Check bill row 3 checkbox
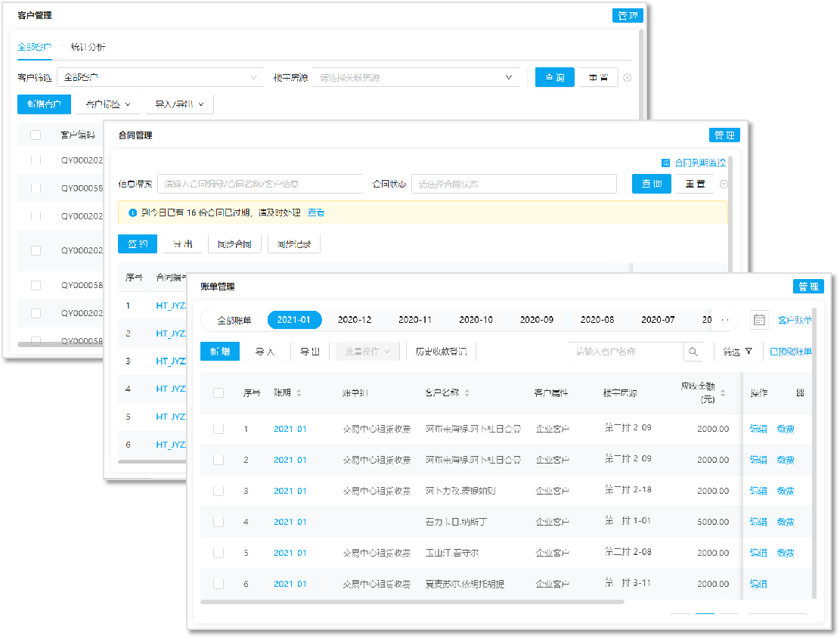This screenshot has width=840, height=639. [219, 492]
